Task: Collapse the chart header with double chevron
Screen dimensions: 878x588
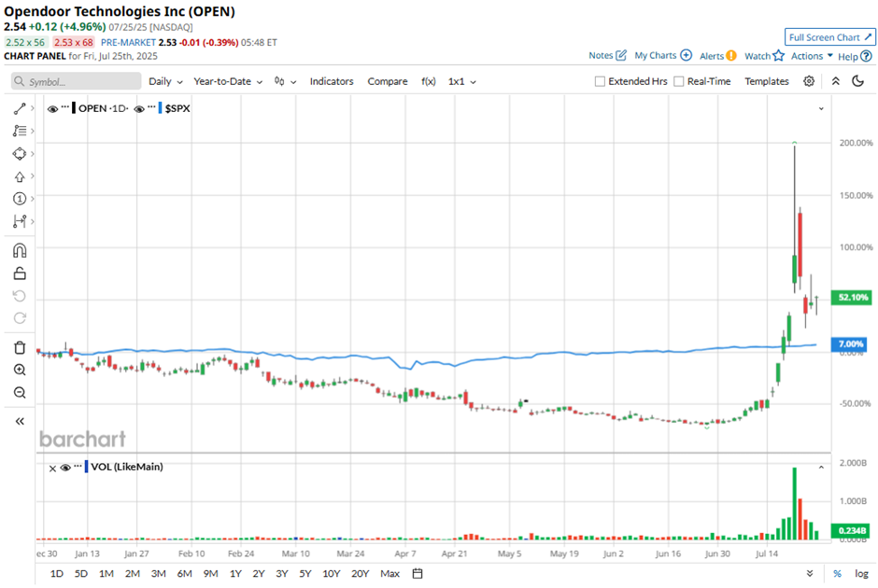Action: coord(835,81)
